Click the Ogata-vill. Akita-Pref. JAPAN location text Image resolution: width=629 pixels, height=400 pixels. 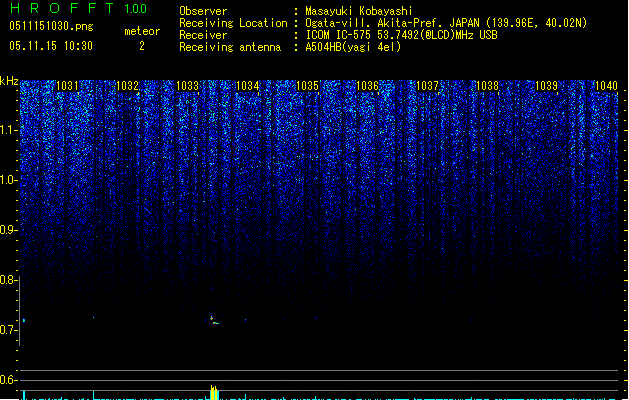tap(446, 23)
